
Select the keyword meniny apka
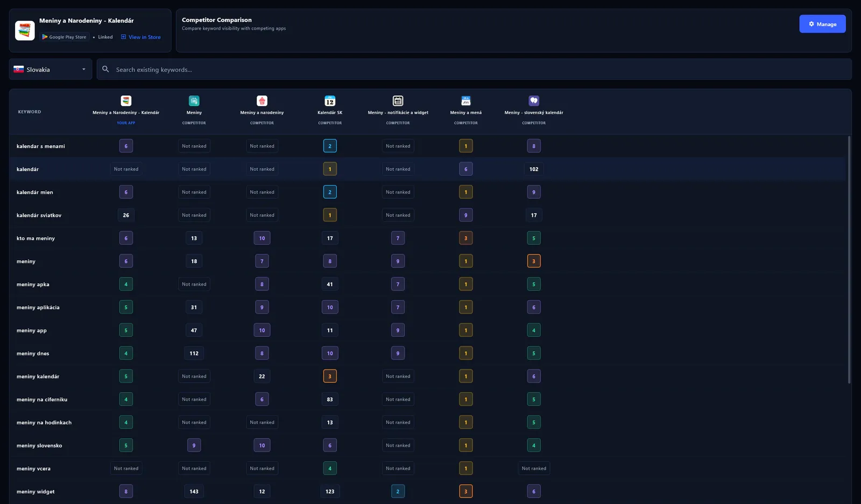[x=33, y=285]
